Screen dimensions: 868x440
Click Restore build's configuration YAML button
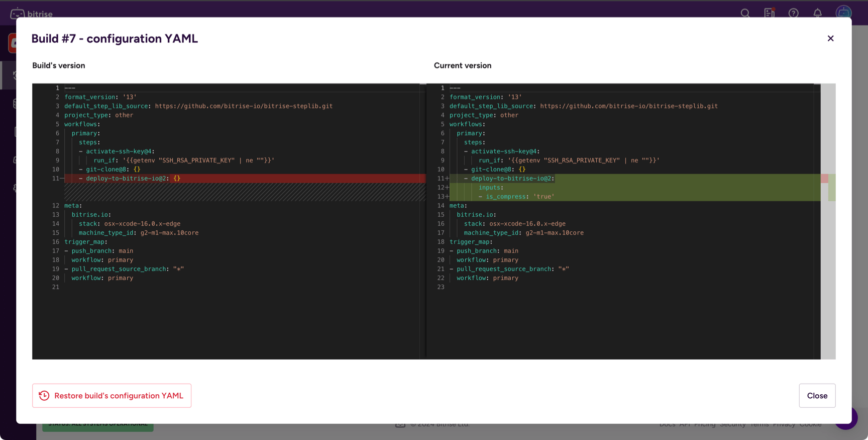coord(112,396)
